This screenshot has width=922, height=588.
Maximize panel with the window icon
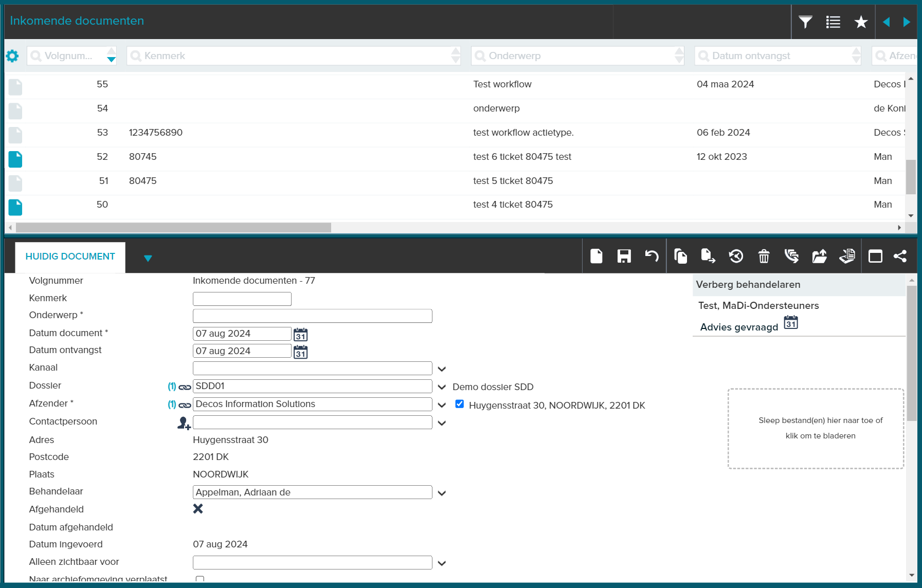pyautogui.click(x=875, y=256)
